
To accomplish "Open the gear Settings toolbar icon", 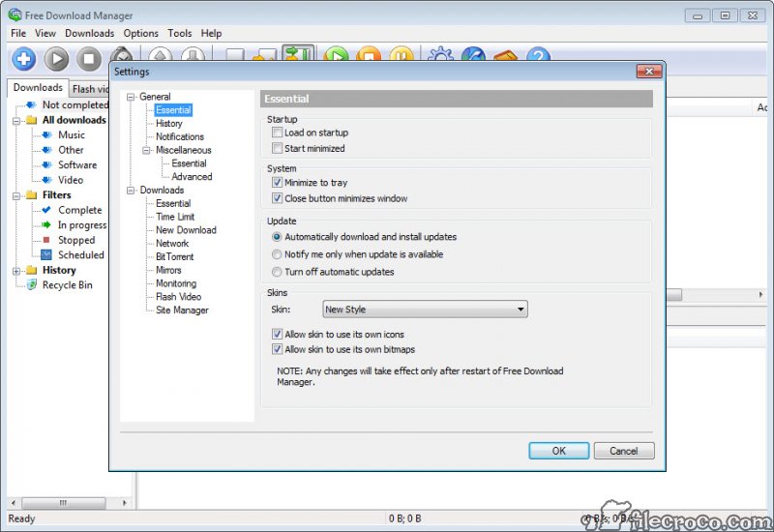I will (440, 53).
